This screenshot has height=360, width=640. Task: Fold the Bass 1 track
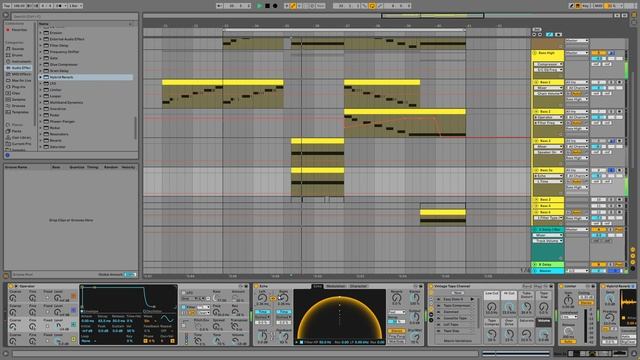(535, 82)
